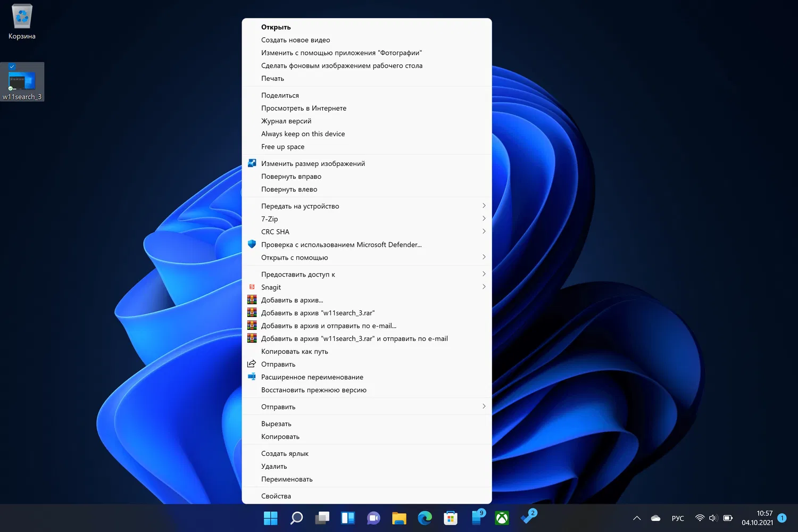The width and height of the screenshot is (798, 532).
Task: Click the taskbar Search magnifier icon
Action: [x=296, y=518]
